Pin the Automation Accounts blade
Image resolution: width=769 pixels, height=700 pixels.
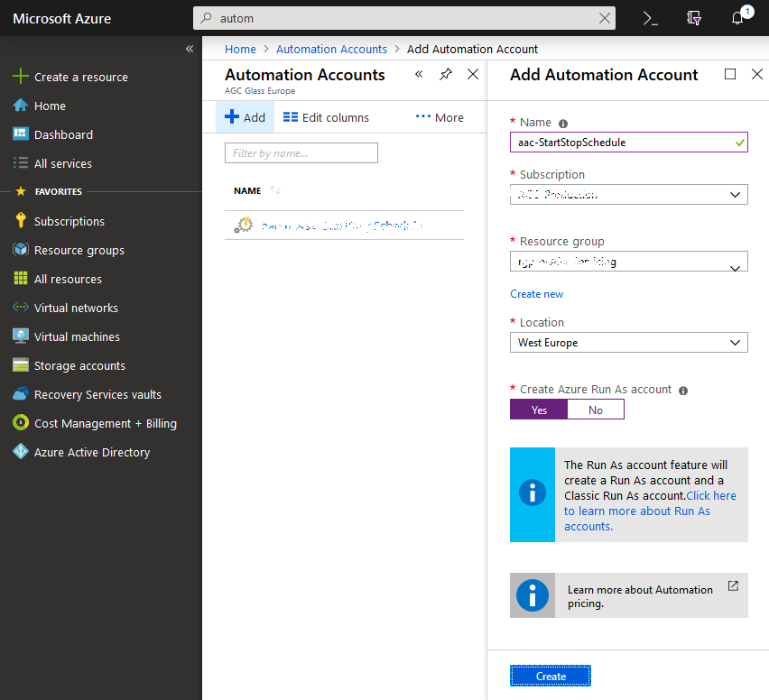pos(445,75)
